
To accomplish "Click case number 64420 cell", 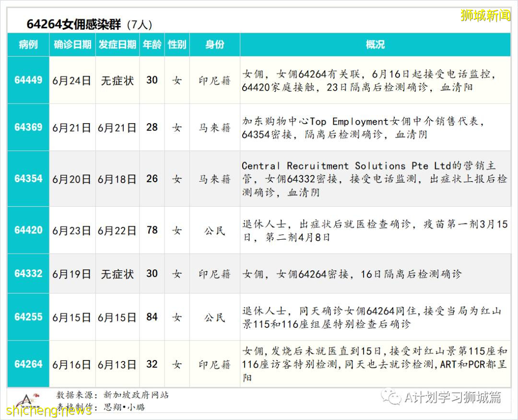I will 28,230.
